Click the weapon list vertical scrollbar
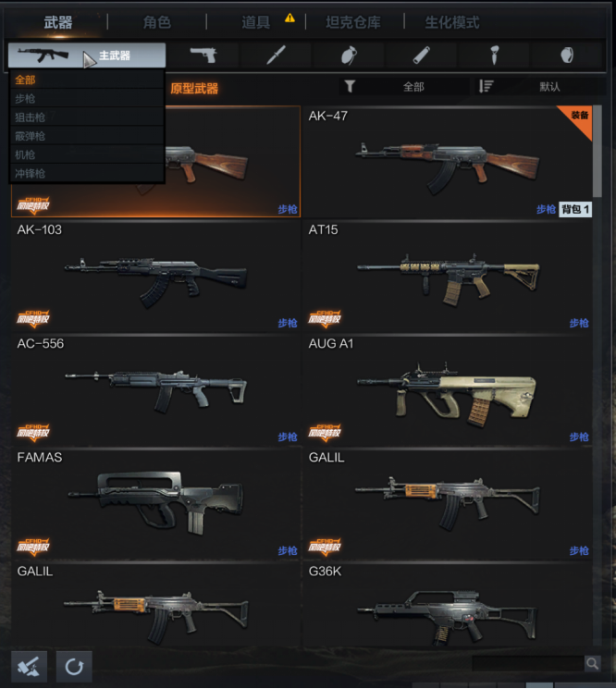Viewport: 616px width, 689px height. click(597, 152)
